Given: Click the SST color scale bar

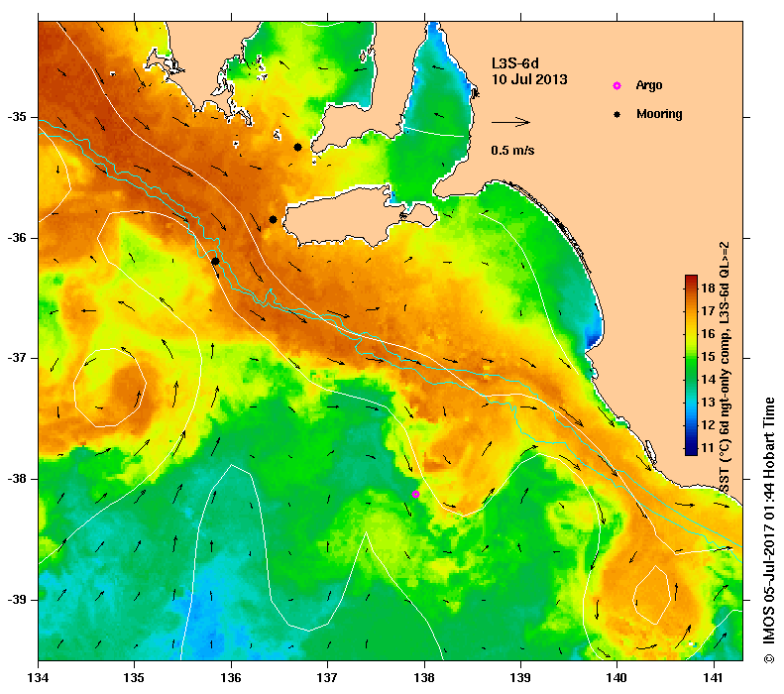Looking at the screenshot, I should tap(691, 365).
